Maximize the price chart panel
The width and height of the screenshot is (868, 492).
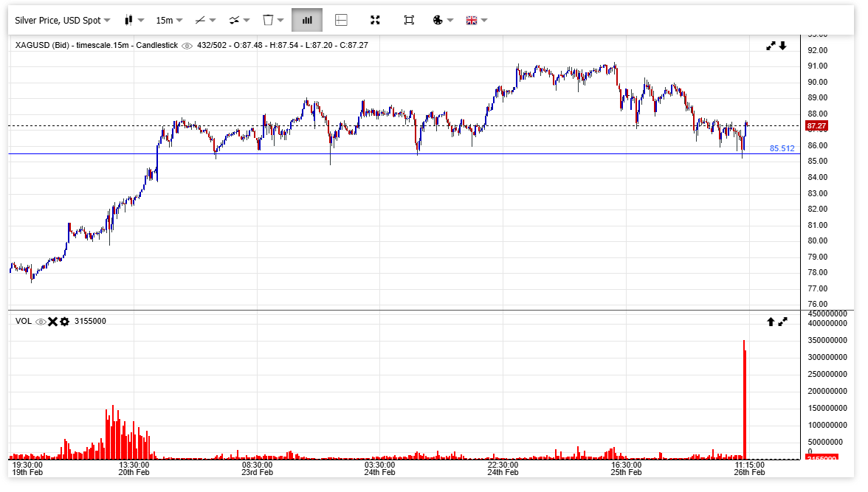(771, 46)
